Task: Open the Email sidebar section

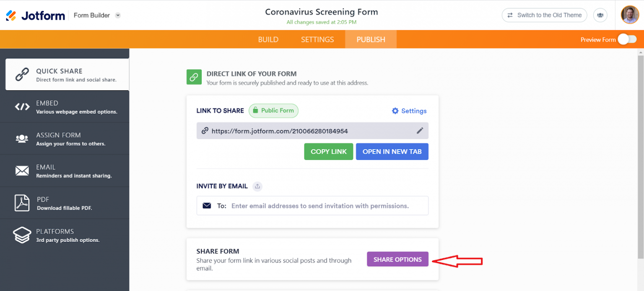Action: (x=65, y=171)
